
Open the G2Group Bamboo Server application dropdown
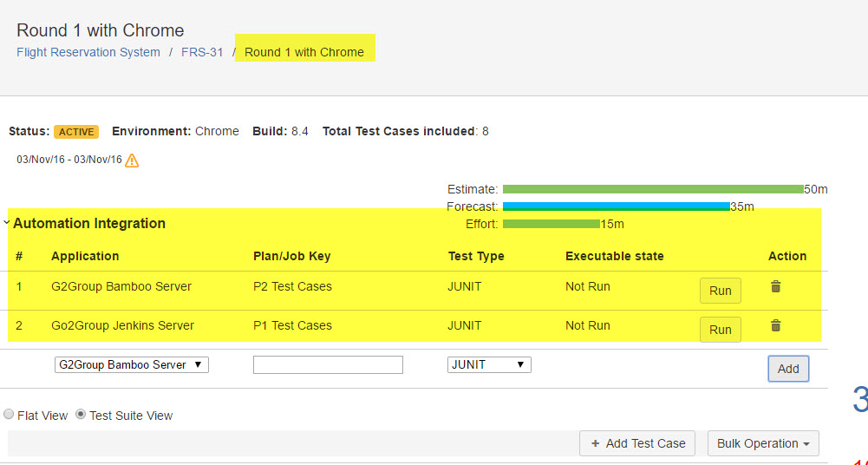131,365
